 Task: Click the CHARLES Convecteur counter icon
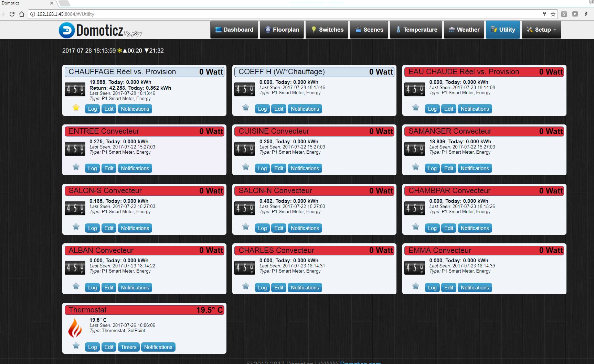[x=245, y=268]
